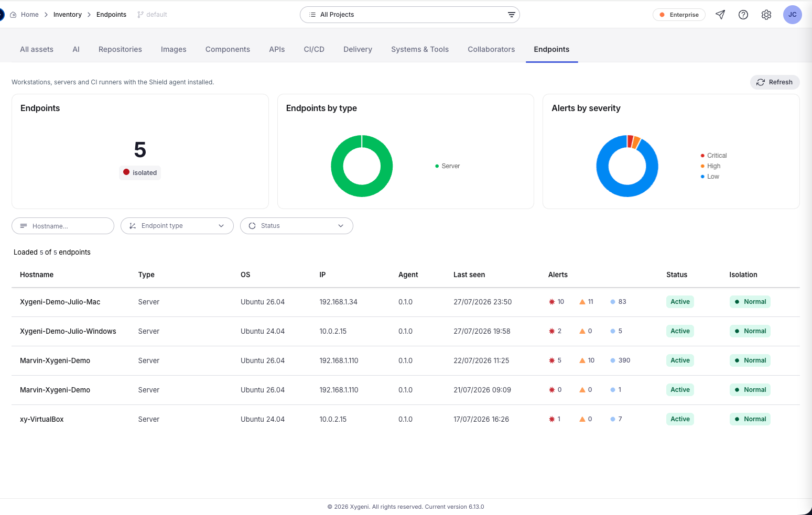Click the high alert triangle for Xygeni-Demo-Julio-Mac
812x515 pixels.
pos(582,302)
